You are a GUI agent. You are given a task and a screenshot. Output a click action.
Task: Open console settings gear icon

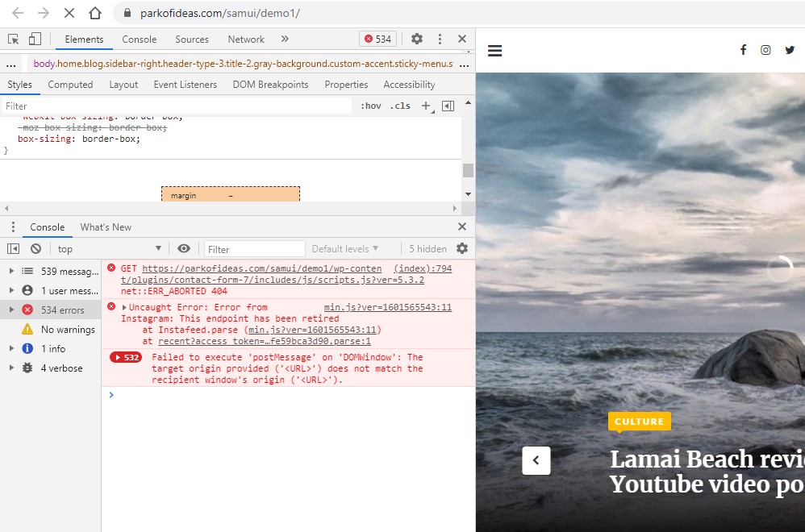(x=462, y=249)
